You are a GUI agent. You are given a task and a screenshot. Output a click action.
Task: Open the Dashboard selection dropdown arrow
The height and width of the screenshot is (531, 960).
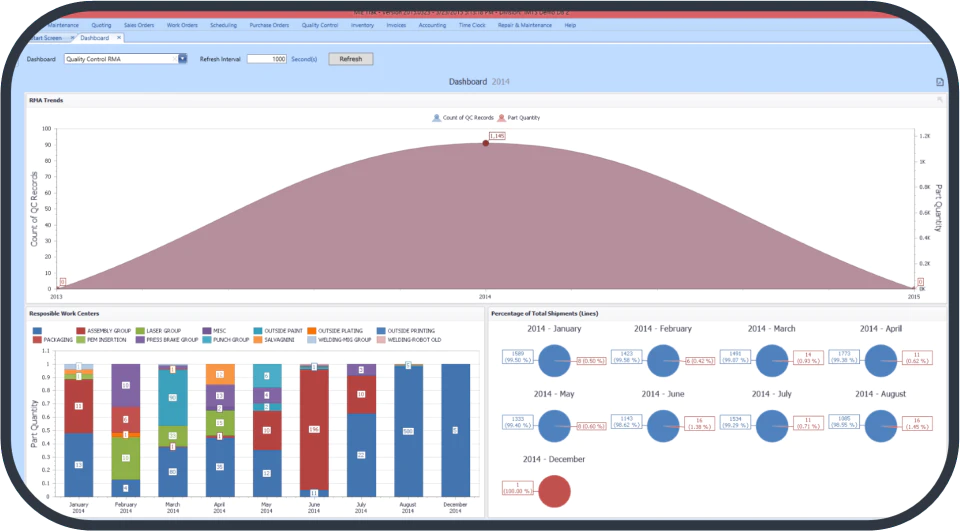182,59
